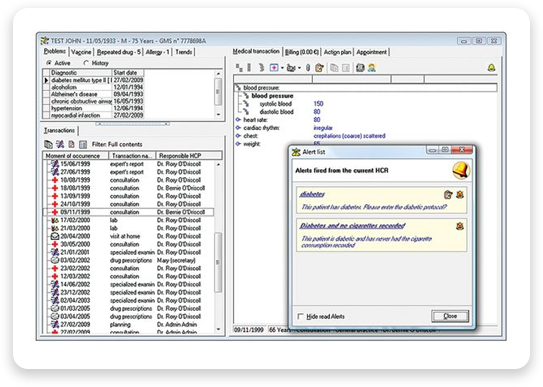The image size is (543, 387).
Task: Click the red cross icon for 10/08/1999
Action: pyautogui.click(x=55, y=180)
